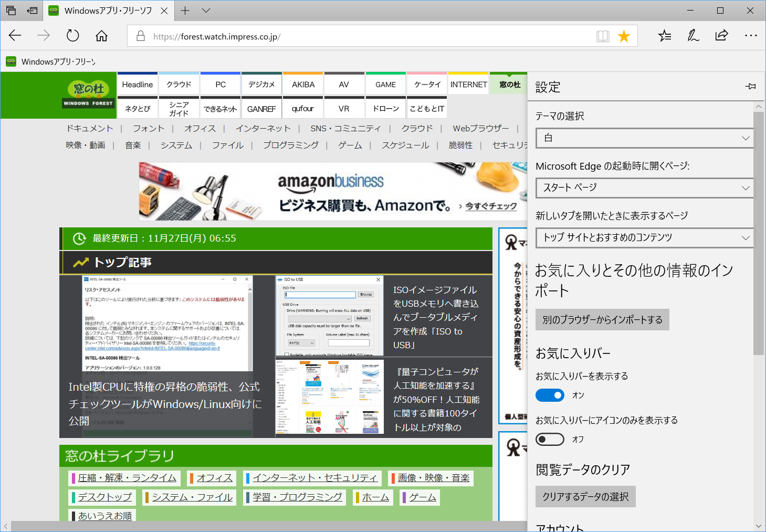766x532 pixels.
Task: Click inside the address bar
Action: 315,36
